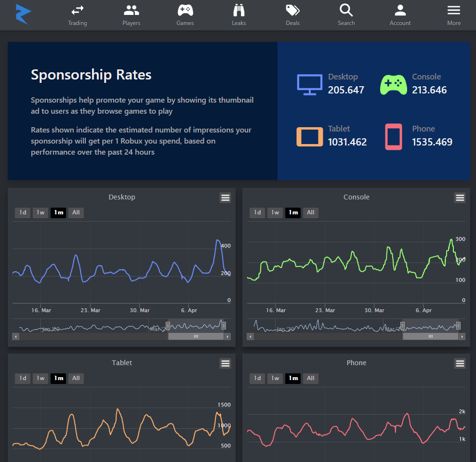This screenshot has height=462, width=476.
Task: Select 1w range on Console chart
Action: [275, 212]
